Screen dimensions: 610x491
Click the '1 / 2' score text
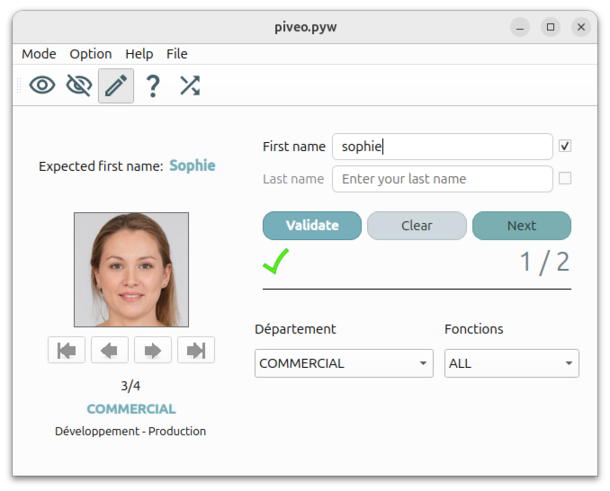545,262
